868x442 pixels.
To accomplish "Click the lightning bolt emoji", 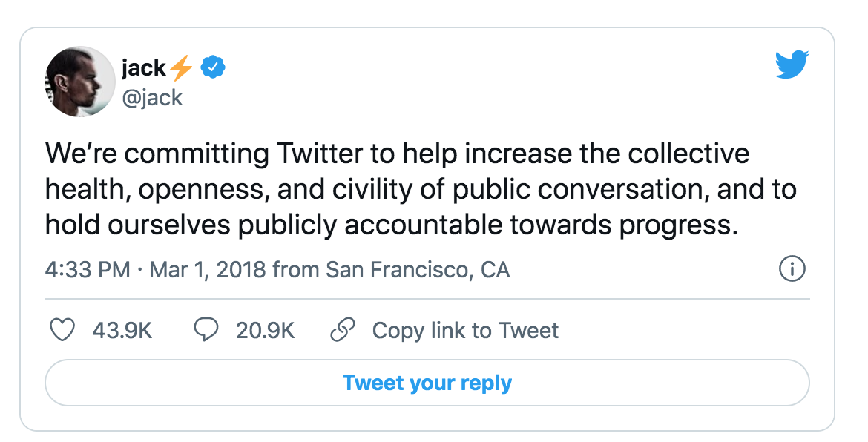I will pos(181,68).
